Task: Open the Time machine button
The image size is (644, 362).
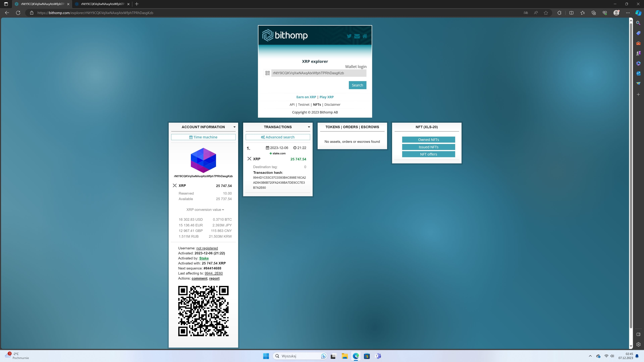Action: 203,137
